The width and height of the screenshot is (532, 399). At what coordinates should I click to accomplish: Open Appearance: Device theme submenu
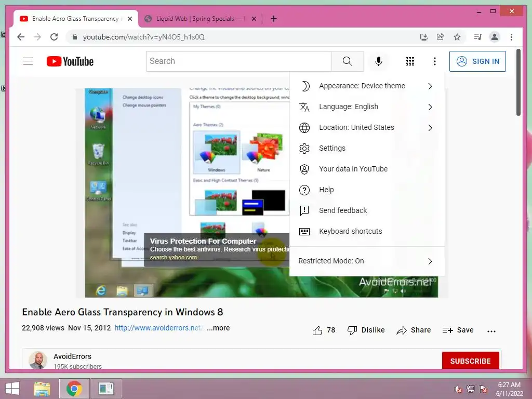pyautogui.click(x=367, y=86)
